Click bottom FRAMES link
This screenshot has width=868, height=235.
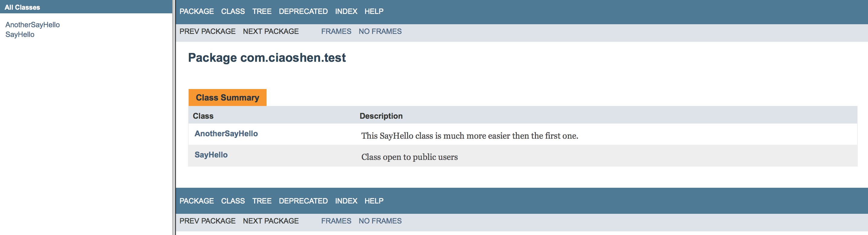336,221
